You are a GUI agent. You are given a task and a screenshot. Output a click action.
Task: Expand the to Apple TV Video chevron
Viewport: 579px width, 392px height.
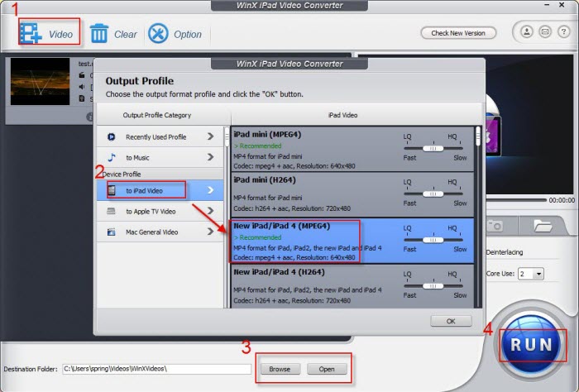[210, 211]
